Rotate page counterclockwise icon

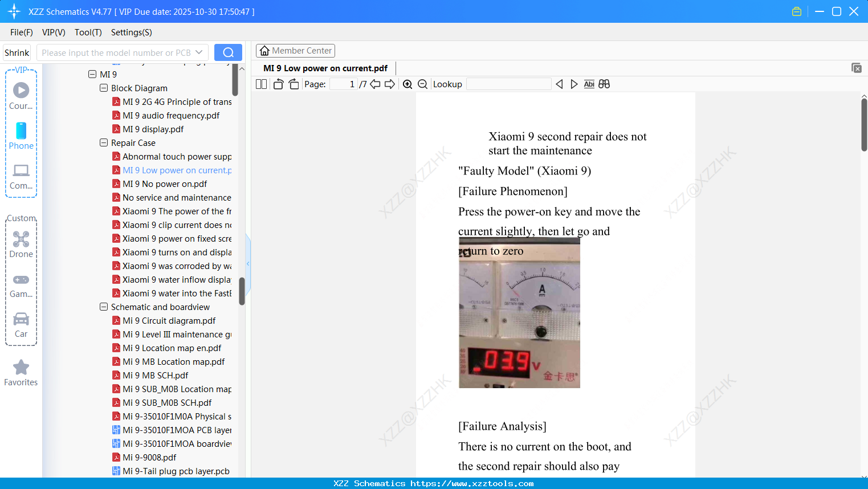pyautogui.click(x=278, y=84)
